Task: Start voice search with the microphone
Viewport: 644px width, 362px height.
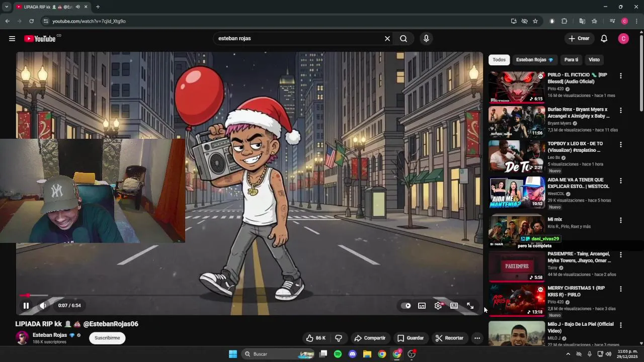Action: click(426, 39)
